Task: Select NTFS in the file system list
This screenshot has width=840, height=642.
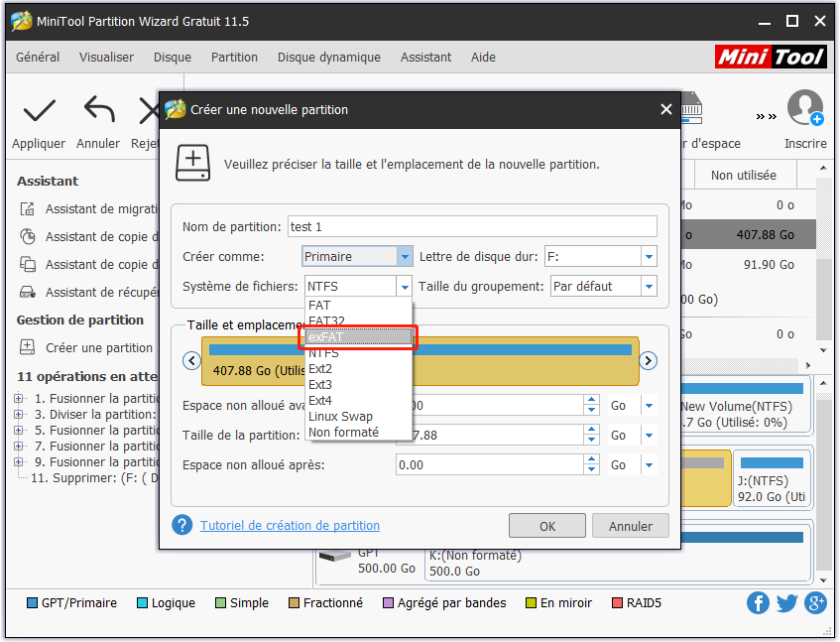Action: coord(358,353)
